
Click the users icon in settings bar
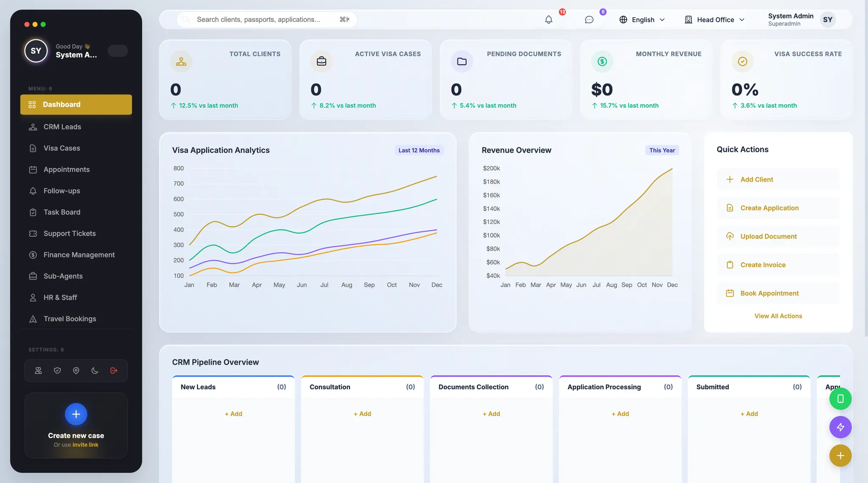(x=38, y=371)
